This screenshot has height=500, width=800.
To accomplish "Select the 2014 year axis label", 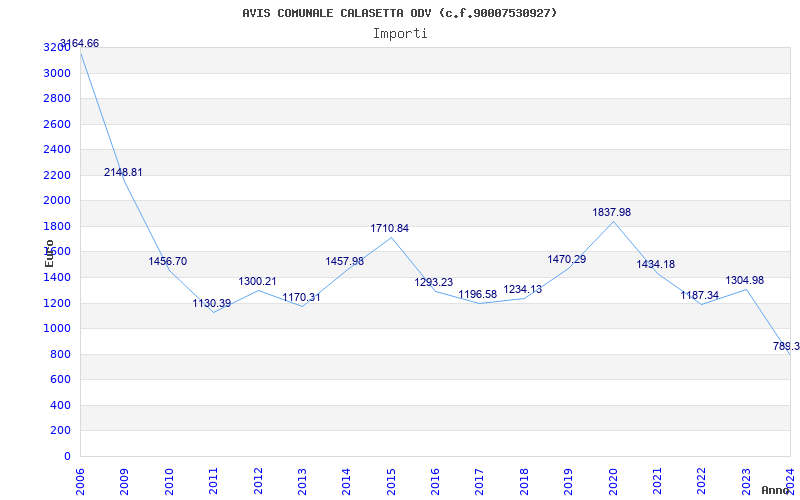I will [x=346, y=482].
